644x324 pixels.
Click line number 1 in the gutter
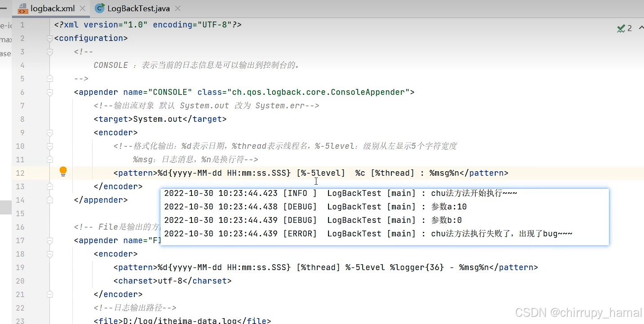tap(22, 25)
